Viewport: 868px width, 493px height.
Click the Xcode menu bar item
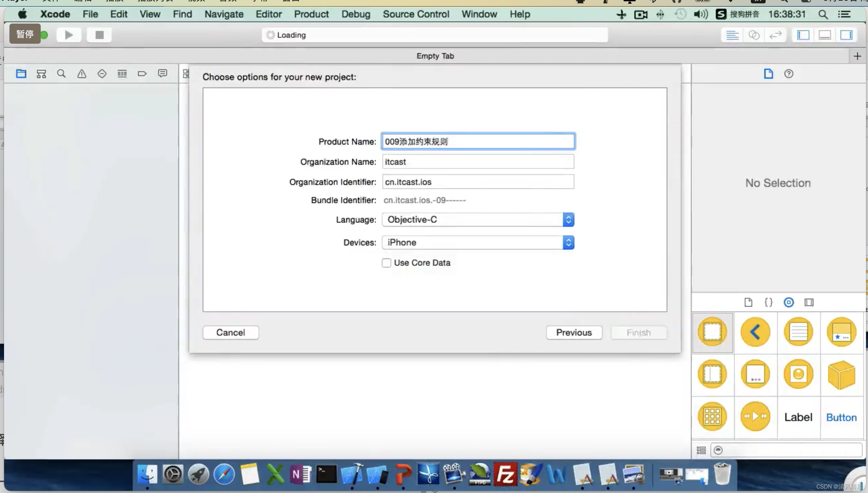coord(56,14)
